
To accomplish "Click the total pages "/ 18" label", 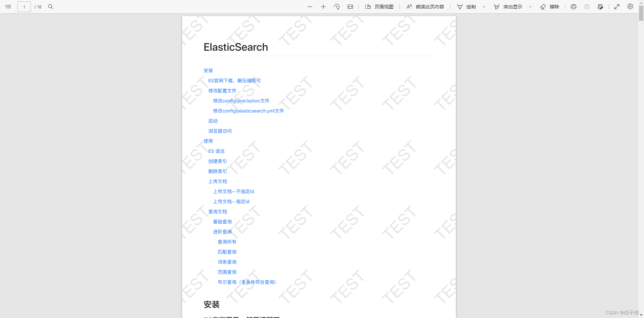I will click(38, 7).
